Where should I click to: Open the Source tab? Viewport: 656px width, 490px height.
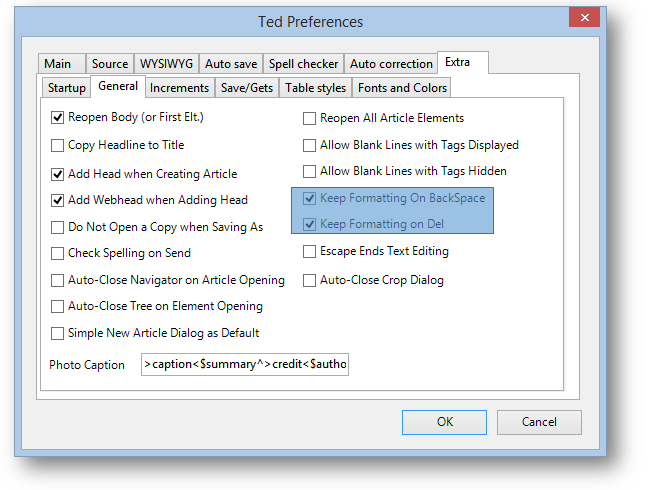[110, 64]
